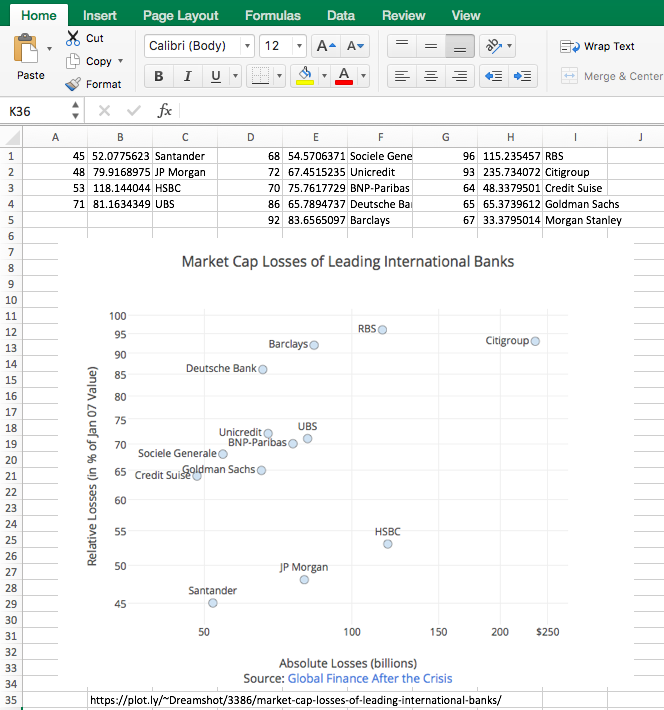The width and height of the screenshot is (664, 710).
Task: Decrease font size with the smaller A icon
Action: coord(355,46)
